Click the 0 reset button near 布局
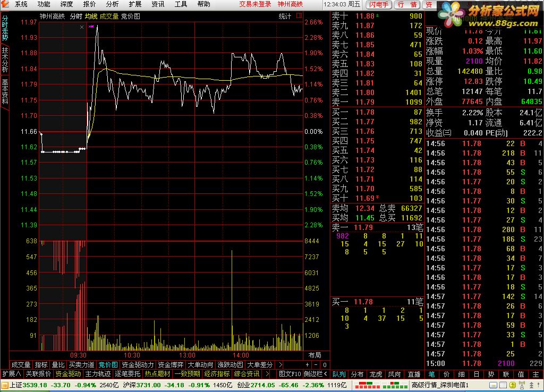This screenshot has height=392, width=544. (x=325, y=364)
